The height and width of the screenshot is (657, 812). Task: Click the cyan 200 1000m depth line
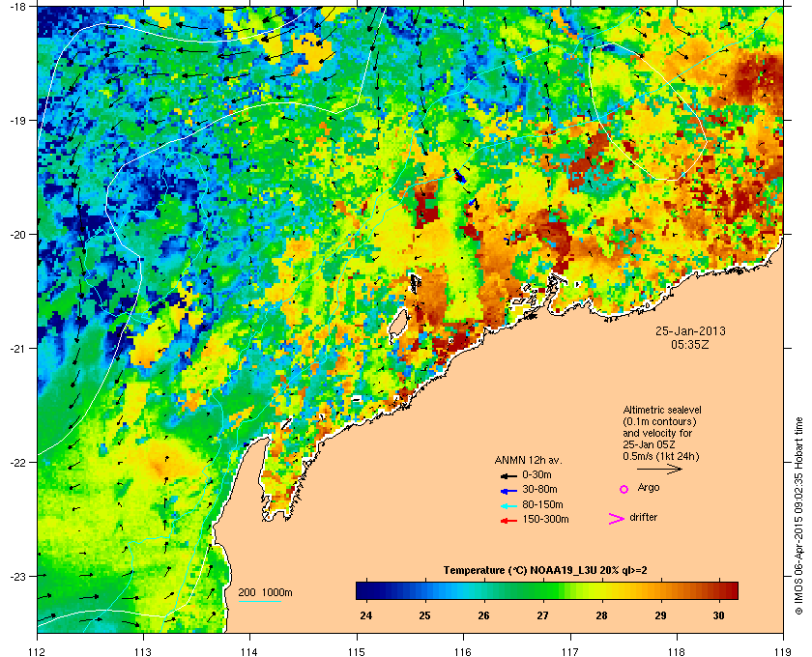[259, 602]
